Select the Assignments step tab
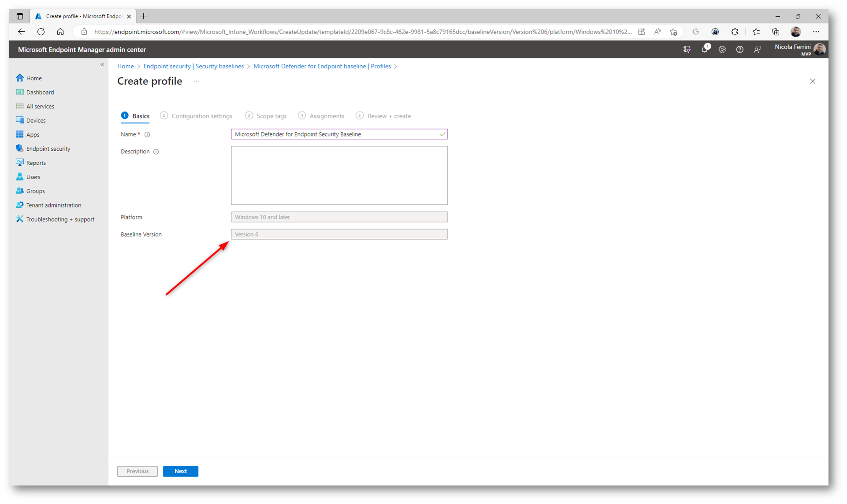The width and height of the screenshot is (847, 504). pyautogui.click(x=321, y=116)
